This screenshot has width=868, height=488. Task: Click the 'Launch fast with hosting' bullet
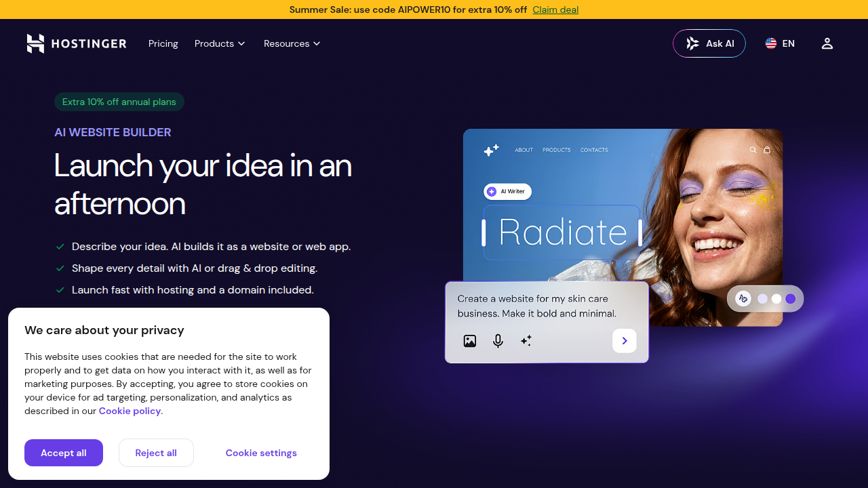click(193, 290)
